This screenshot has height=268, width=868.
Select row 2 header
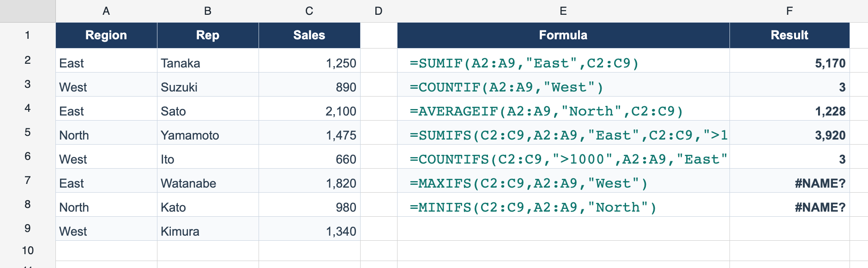[28, 60]
